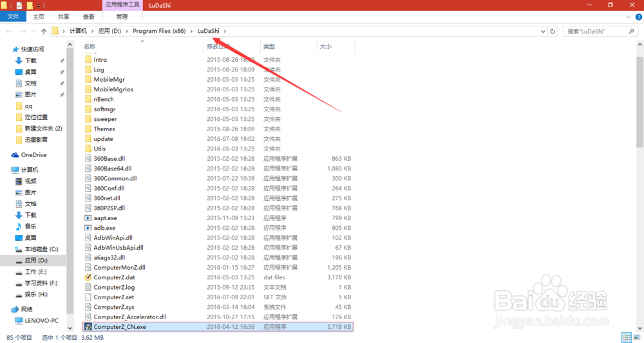The image size is (644, 343).
Task: Select the atiags32.dll file icon
Action: coord(88,257)
